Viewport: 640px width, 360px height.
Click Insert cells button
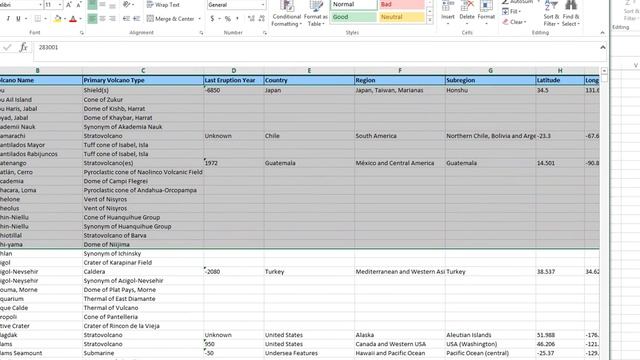click(x=448, y=13)
